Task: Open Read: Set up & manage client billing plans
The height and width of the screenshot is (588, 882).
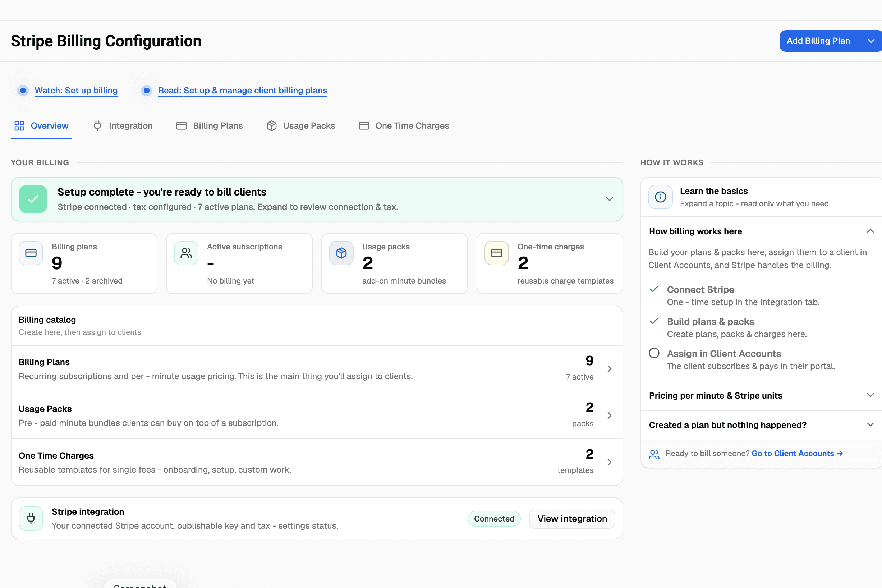Action: tap(243, 90)
